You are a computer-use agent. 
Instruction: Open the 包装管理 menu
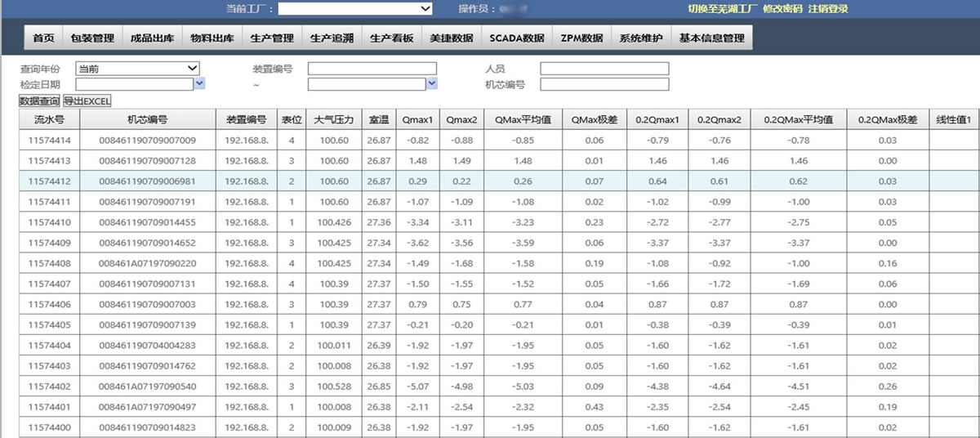point(92,38)
